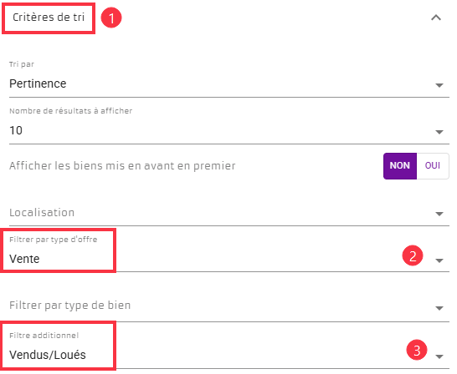Click red badge number 3
The height and width of the screenshot is (374, 457).
(x=417, y=350)
